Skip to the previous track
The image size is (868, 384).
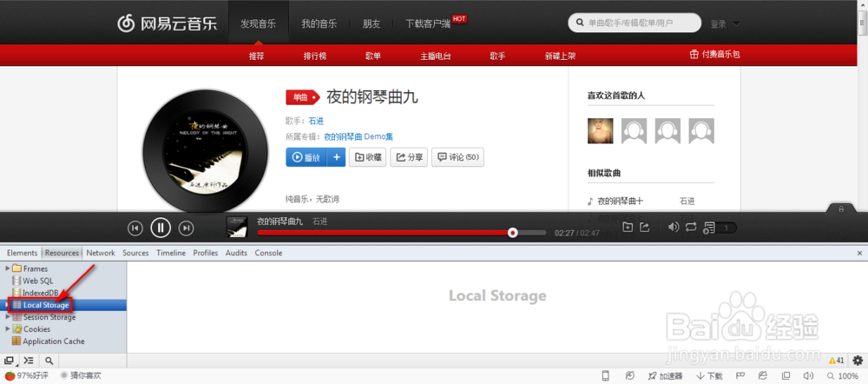(x=135, y=228)
